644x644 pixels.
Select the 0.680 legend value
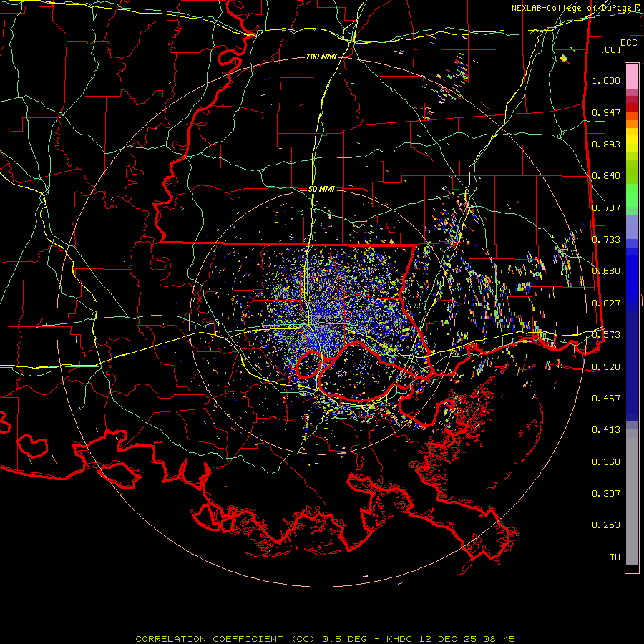pos(606,271)
